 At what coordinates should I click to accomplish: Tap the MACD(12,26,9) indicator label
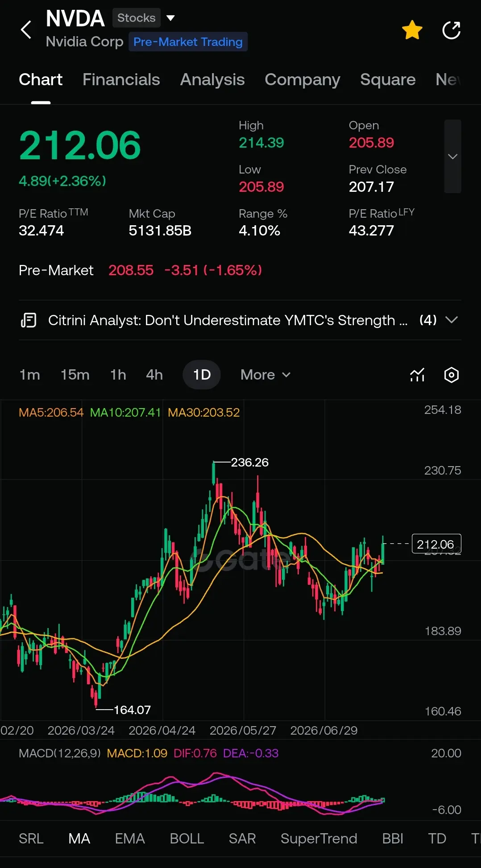click(60, 753)
